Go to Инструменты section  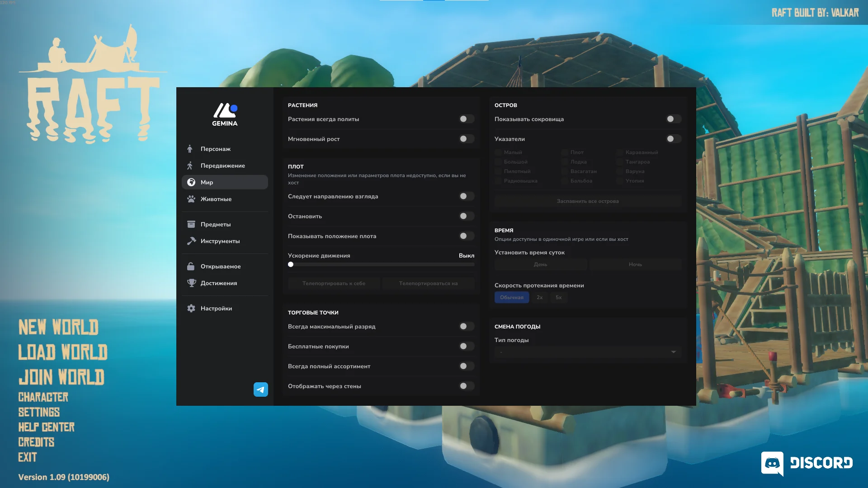(x=225, y=241)
